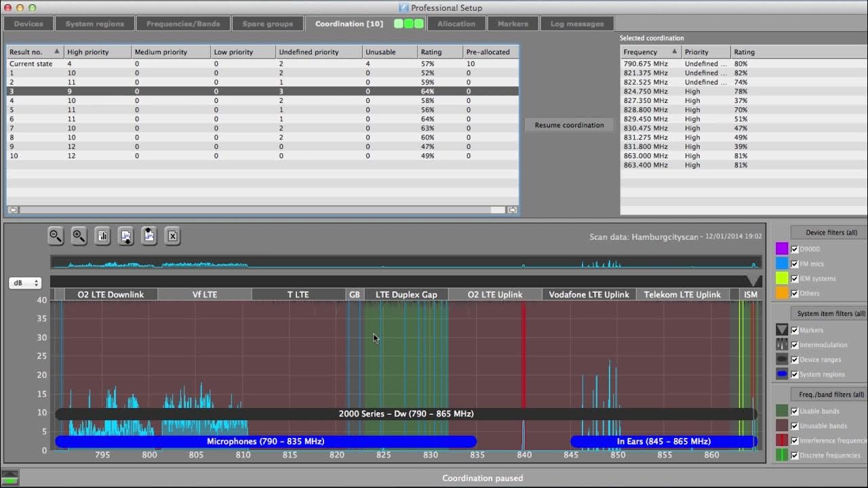Uncheck the FM mics device filter
The height and width of the screenshot is (488, 868).
tap(795, 264)
